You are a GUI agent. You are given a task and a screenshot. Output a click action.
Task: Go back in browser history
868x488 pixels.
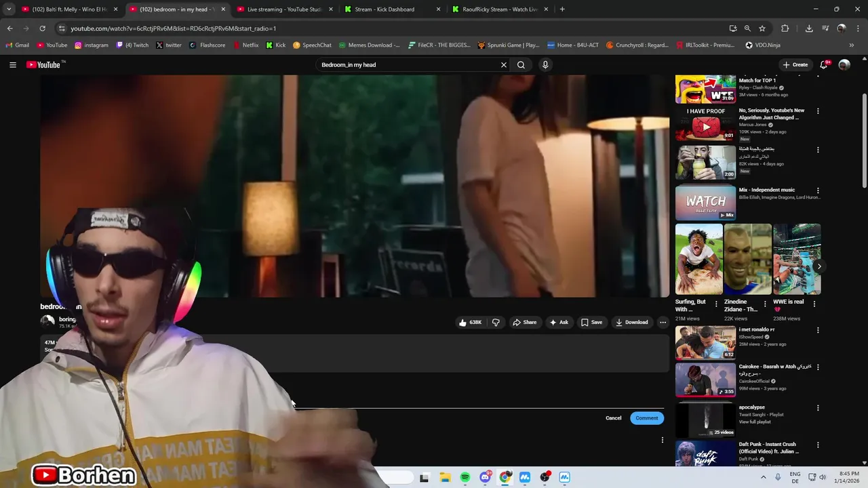click(9, 28)
